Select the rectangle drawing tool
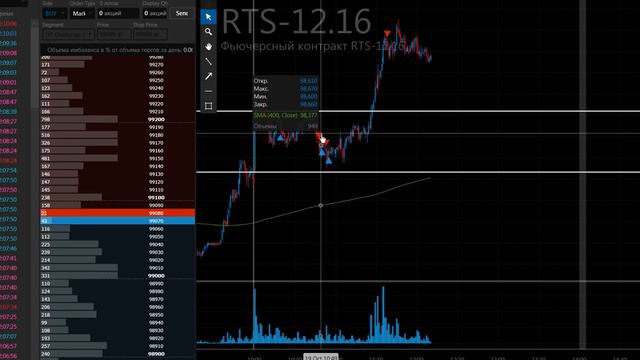Viewport: 640px width, 360px height. tap(209, 106)
